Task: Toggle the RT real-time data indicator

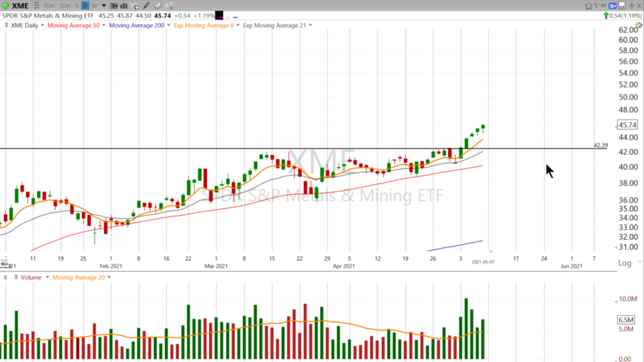Action: point(603,5)
